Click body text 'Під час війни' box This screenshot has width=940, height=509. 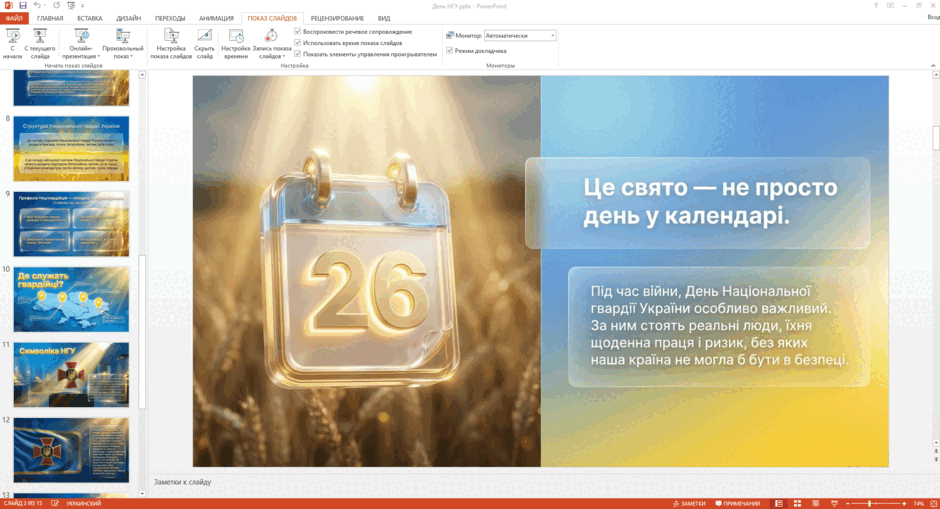(719, 326)
